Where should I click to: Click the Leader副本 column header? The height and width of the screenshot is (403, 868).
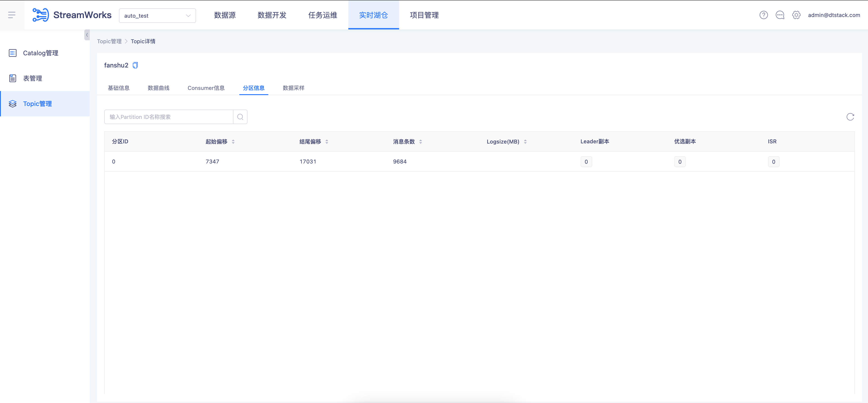(595, 142)
